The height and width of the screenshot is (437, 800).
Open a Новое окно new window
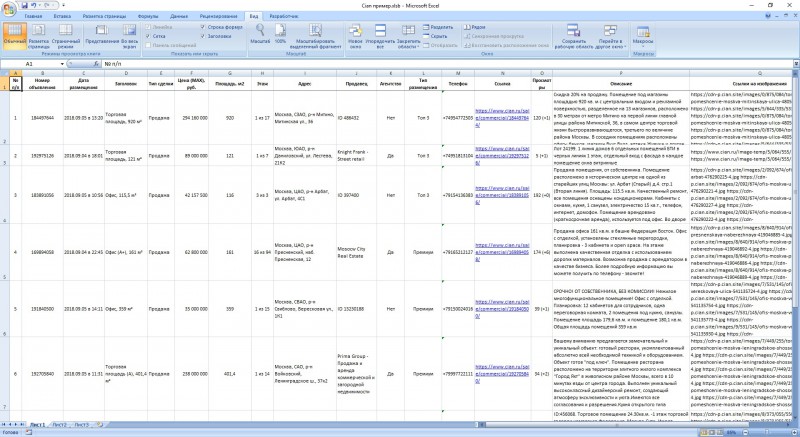(355, 36)
